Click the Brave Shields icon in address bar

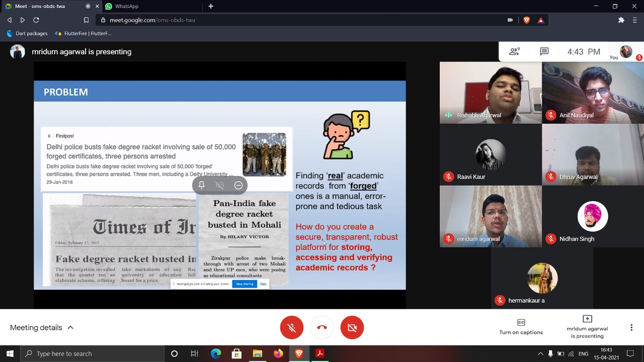click(527, 20)
